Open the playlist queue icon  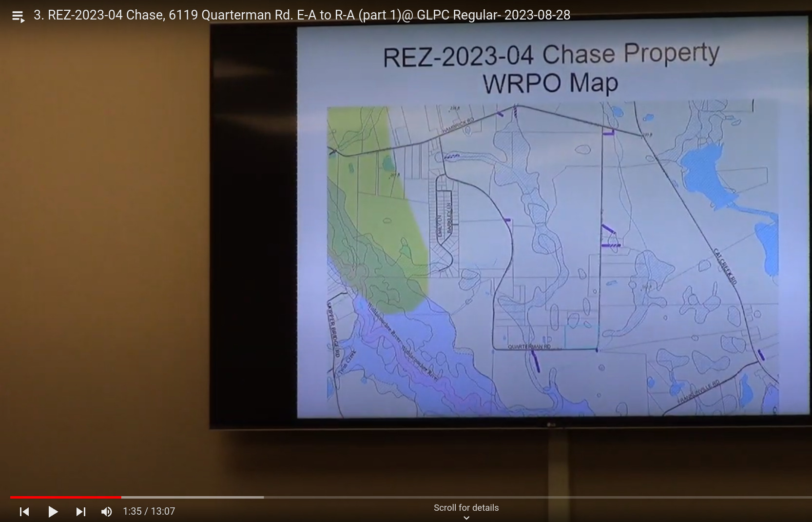(18, 17)
